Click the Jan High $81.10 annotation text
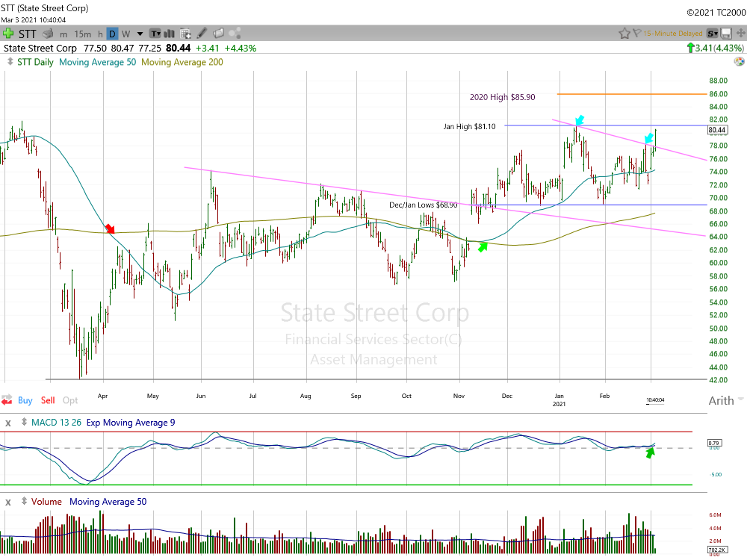Screen dimensions: 747x560 point(469,127)
